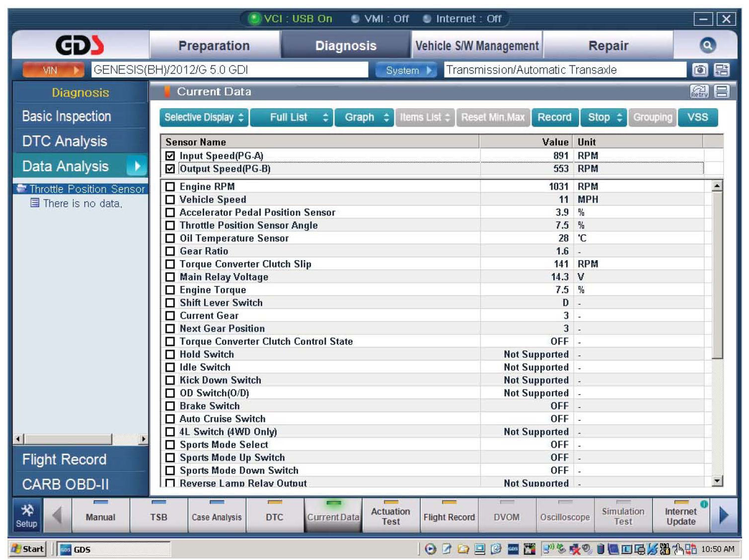Open Setup wrench icon
Image resolution: width=749 pixels, height=560 pixels.
tap(27, 516)
